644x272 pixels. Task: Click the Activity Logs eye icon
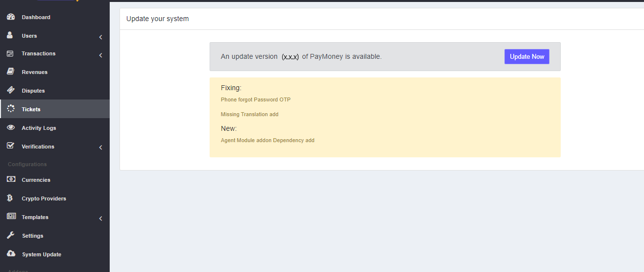(11, 128)
